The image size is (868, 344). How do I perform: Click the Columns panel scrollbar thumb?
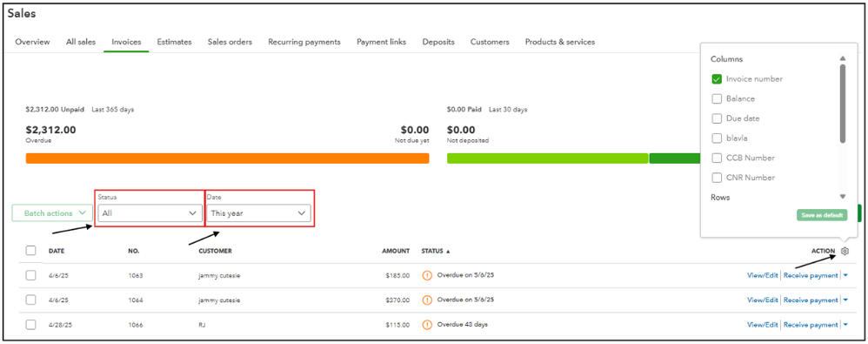tap(843, 104)
